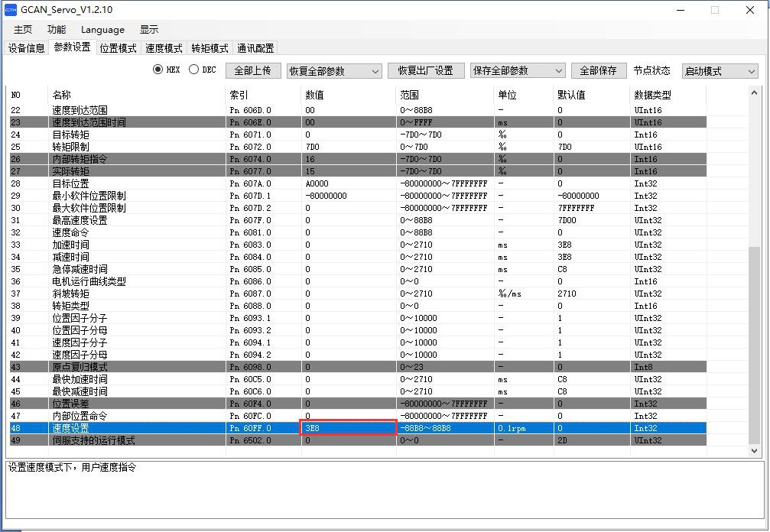Open the 功能 menu
This screenshot has width=770, height=532.
57,30
